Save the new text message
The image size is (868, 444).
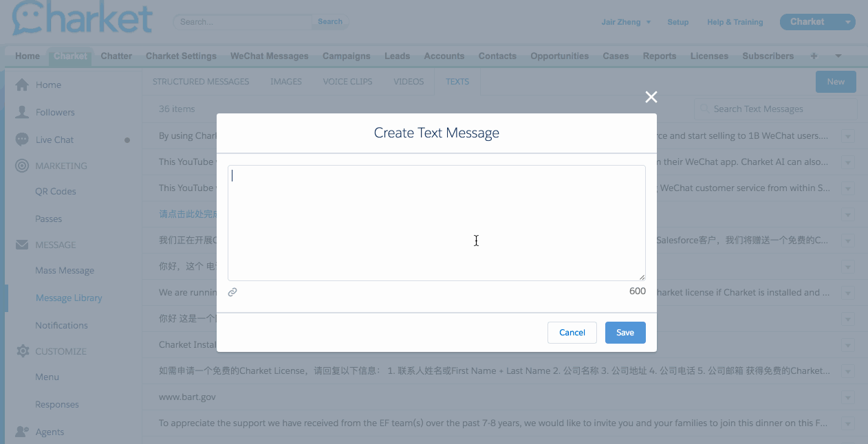coord(625,333)
